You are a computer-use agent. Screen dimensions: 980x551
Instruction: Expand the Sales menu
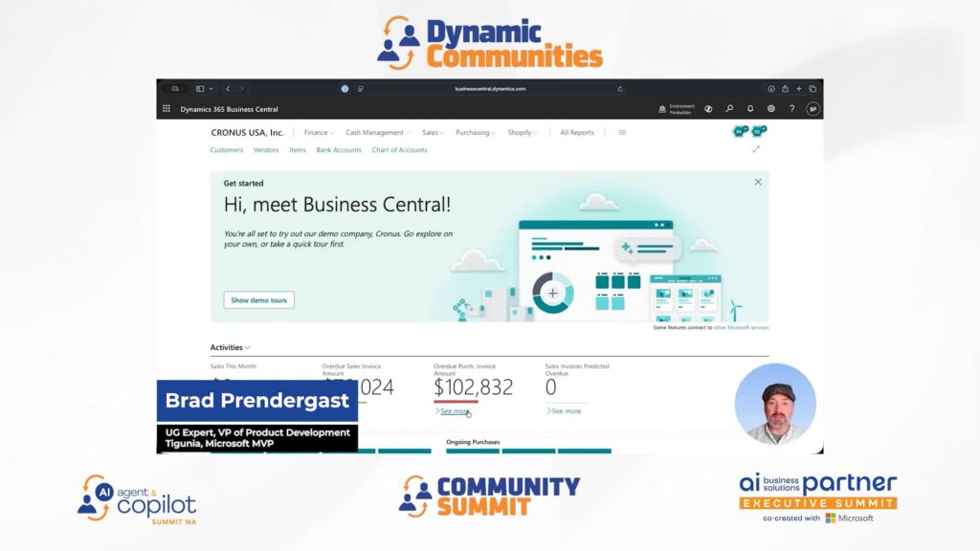click(x=434, y=132)
